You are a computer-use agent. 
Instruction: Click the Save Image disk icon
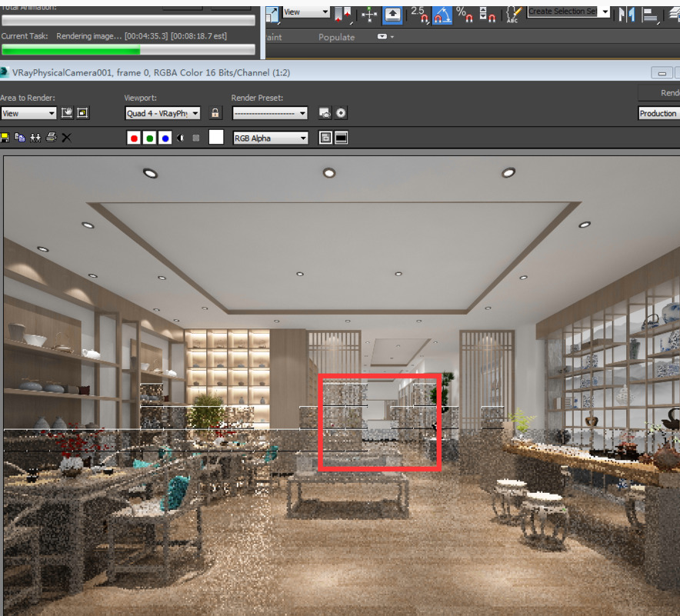5,138
